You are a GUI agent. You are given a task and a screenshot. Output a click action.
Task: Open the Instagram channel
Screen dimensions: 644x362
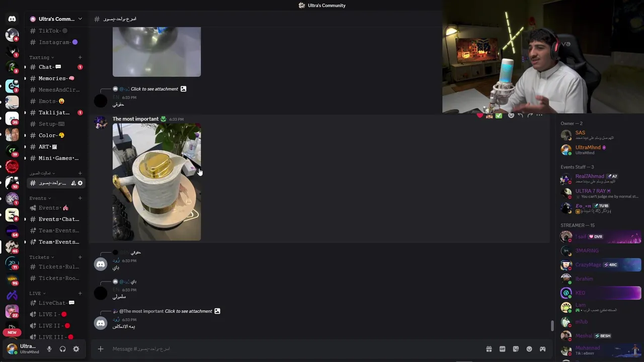(55, 42)
